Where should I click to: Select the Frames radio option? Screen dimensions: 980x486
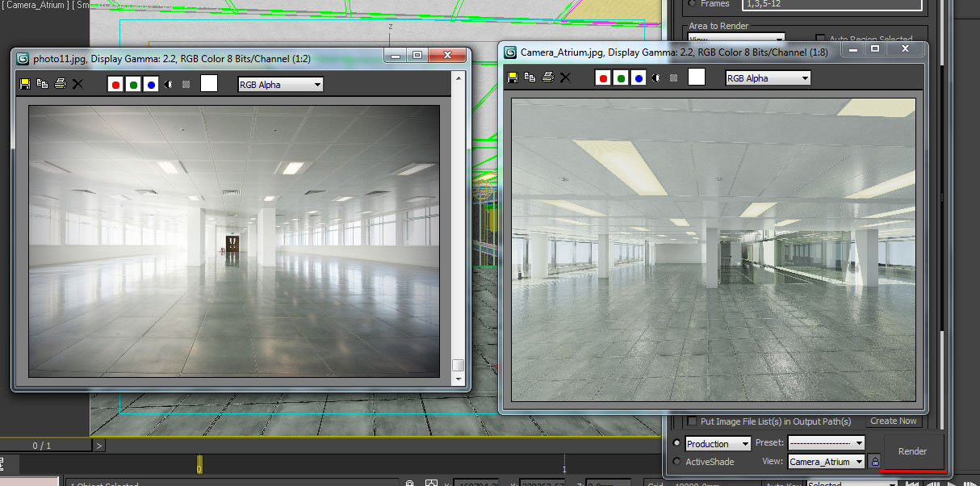[x=692, y=4]
